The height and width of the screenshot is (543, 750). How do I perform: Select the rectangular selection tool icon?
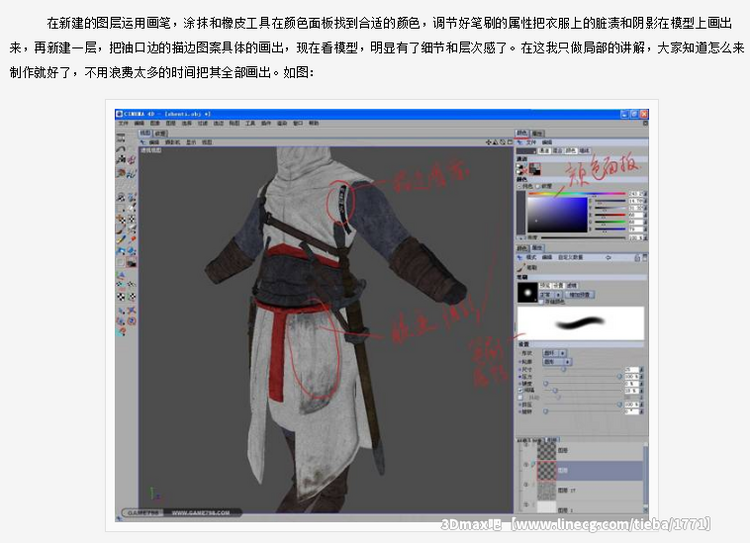tap(121, 209)
